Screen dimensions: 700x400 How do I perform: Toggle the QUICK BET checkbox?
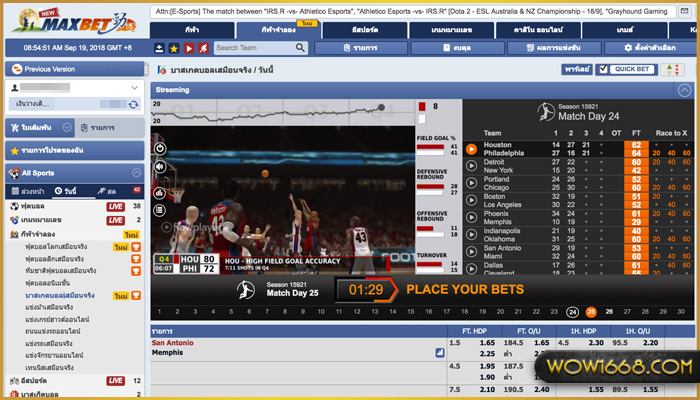pos(603,70)
